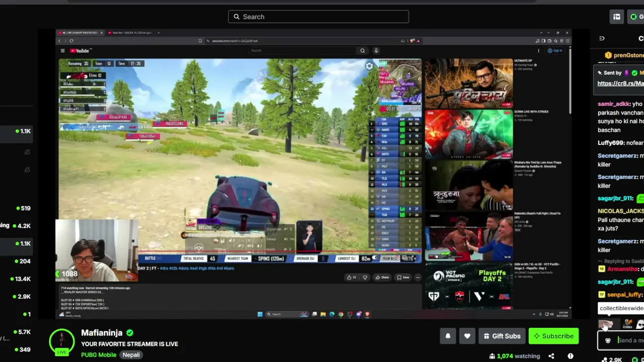Open the VCT Pacific Playoffs Day 2 thumbnail
Viewport: 644px width, 362px height.
469,286
